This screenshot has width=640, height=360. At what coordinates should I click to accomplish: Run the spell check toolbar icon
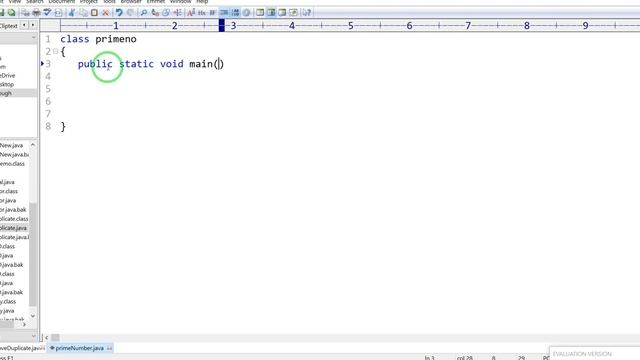click(x=47, y=13)
